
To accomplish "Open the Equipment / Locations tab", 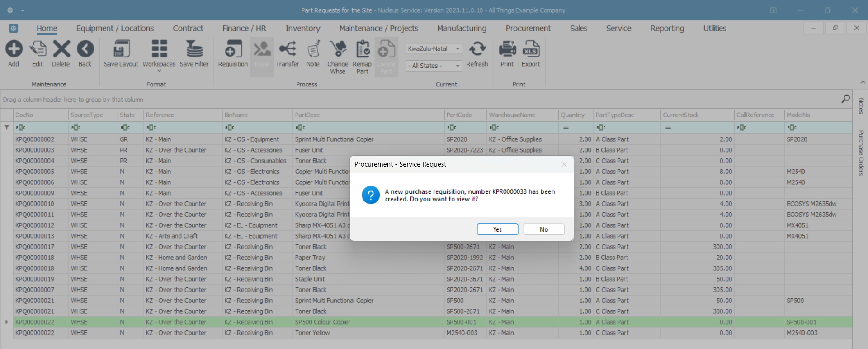I will (115, 29).
